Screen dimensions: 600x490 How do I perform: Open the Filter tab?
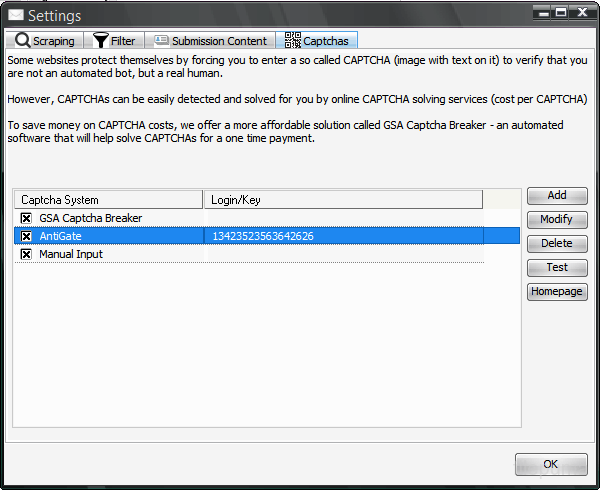point(117,41)
